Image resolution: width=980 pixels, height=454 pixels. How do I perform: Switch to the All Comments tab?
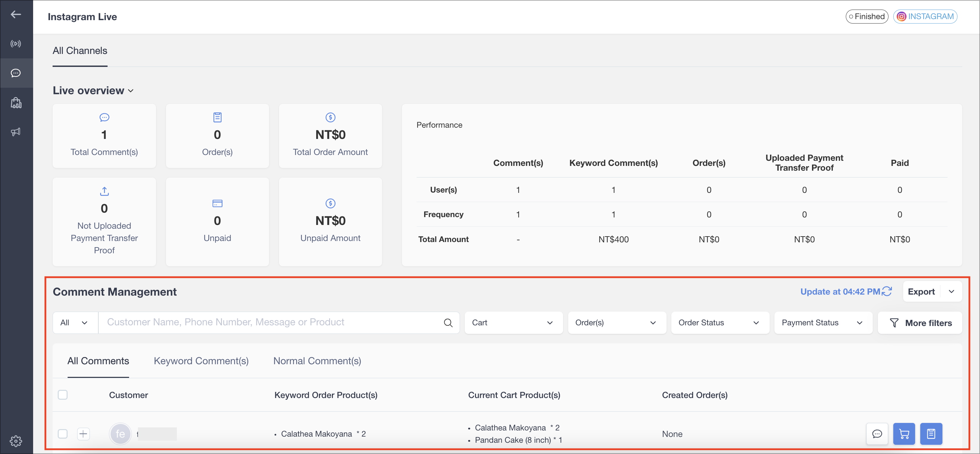point(98,361)
